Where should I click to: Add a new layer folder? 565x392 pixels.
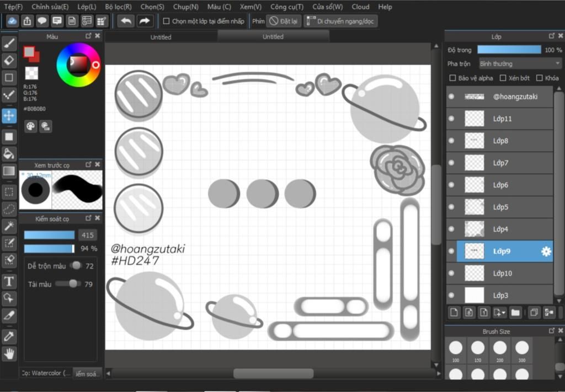(x=515, y=312)
